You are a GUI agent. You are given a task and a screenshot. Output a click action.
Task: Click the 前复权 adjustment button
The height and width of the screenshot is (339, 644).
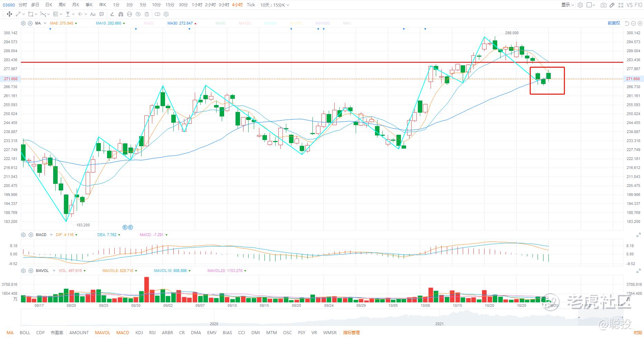[x=614, y=23]
